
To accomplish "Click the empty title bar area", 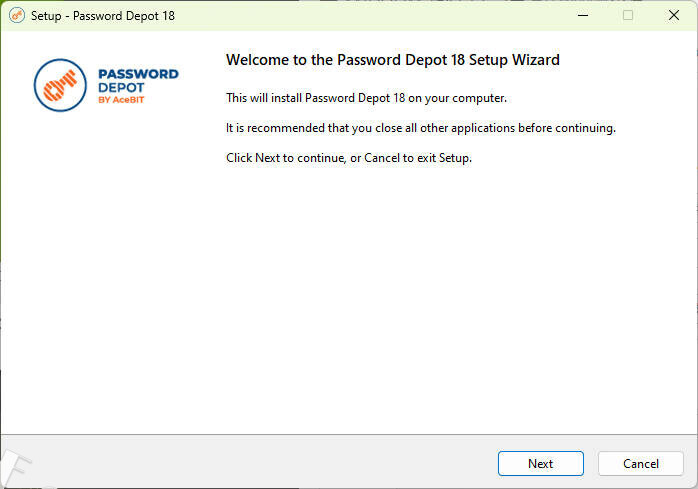I will [x=380, y=15].
